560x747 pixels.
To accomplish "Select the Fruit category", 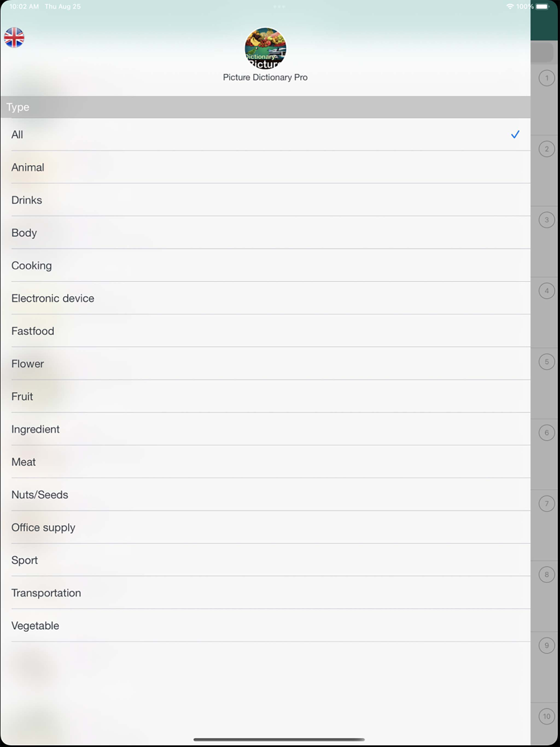I will [x=265, y=396].
